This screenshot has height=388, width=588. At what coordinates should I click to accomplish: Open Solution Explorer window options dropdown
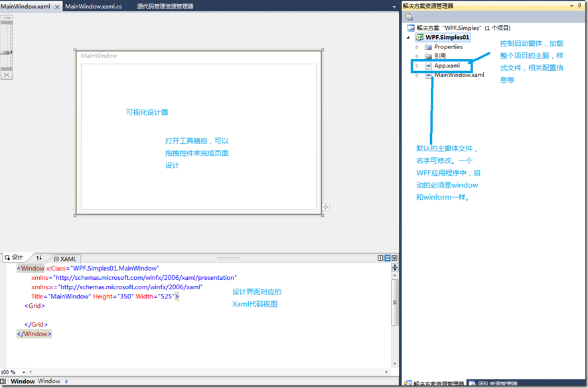point(572,6)
